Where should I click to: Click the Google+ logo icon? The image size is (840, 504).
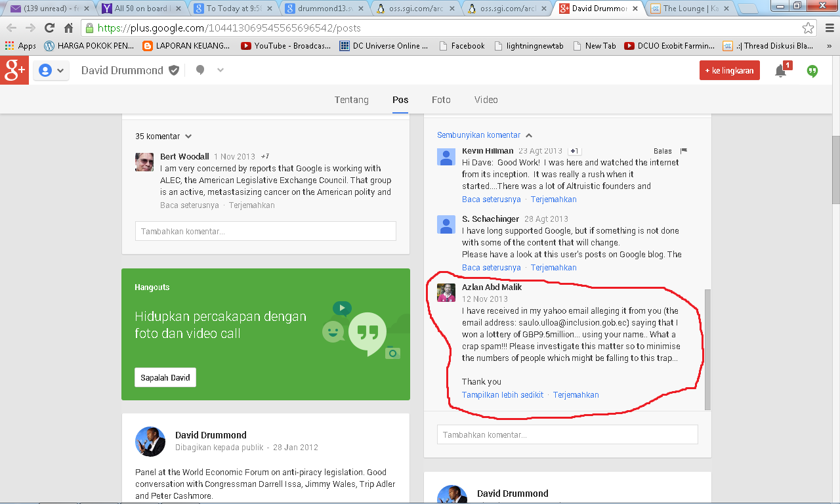[14, 70]
